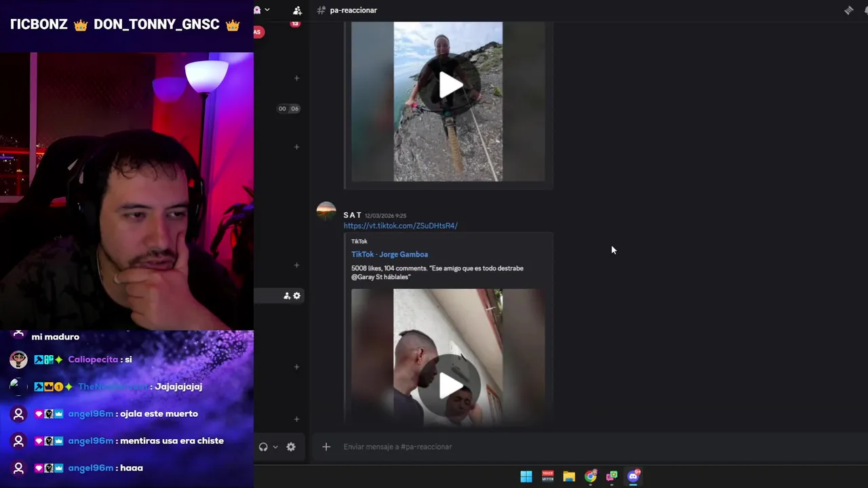This screenshot has width=868, height=488.
Task: Toggle deafen with the headphones icon
Action: [x=263, y=447]
